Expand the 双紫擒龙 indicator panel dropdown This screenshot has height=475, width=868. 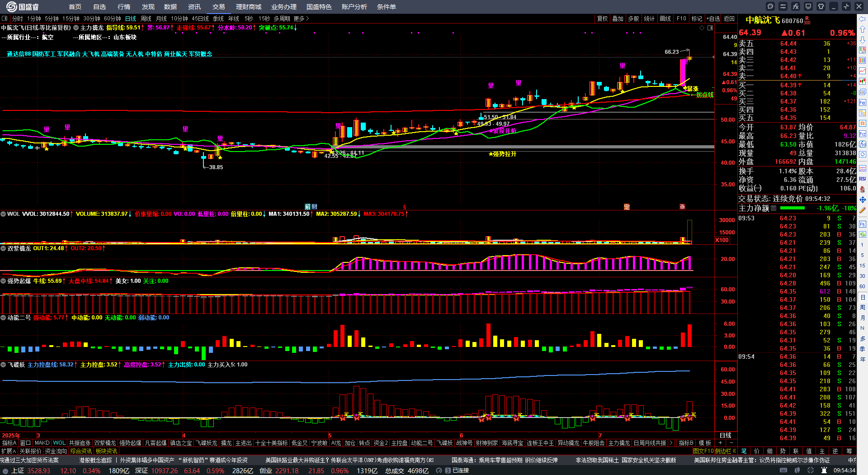[x=3, y=248]
